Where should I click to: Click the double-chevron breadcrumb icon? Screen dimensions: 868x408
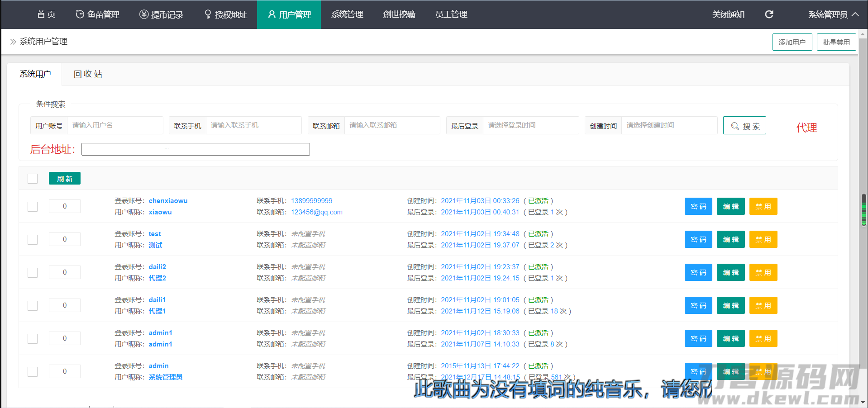click(x=13, y=42)
